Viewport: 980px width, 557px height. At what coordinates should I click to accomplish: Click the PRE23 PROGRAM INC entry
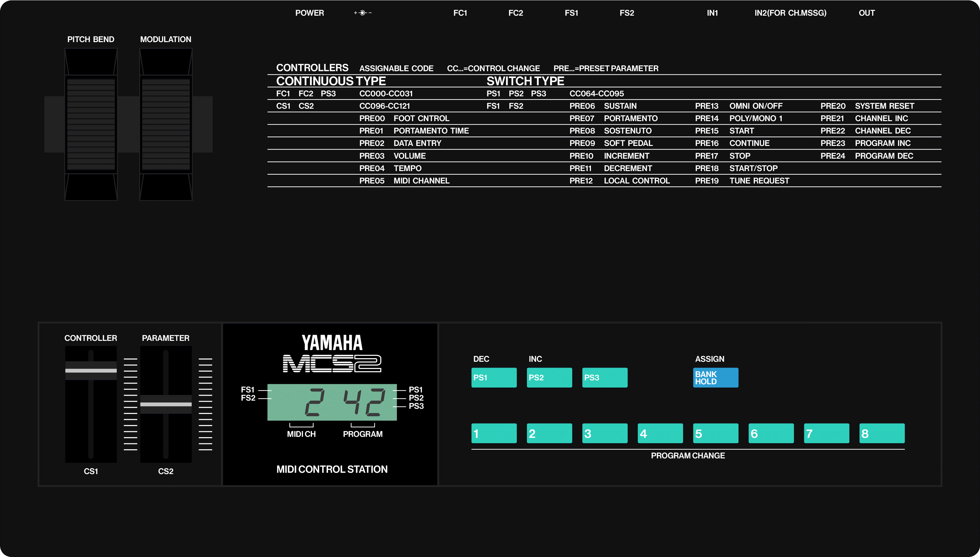pos(865,143)
